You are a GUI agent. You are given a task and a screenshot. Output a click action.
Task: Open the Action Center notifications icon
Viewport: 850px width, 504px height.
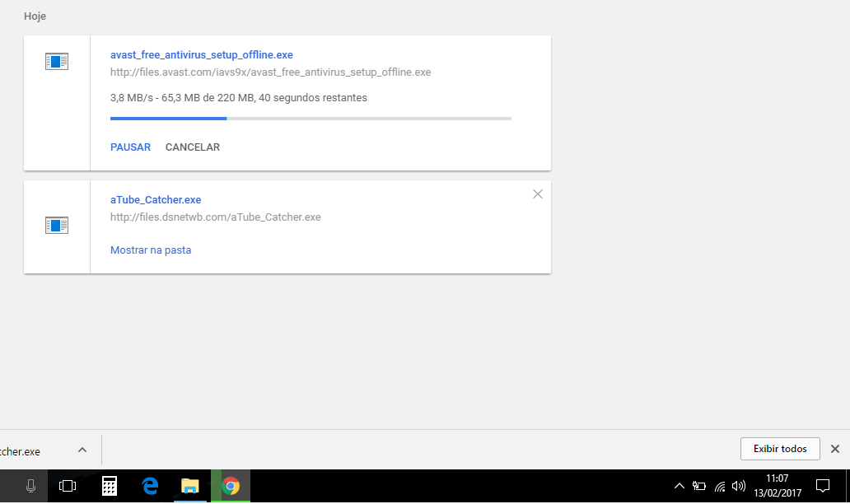tap(822, 486)
